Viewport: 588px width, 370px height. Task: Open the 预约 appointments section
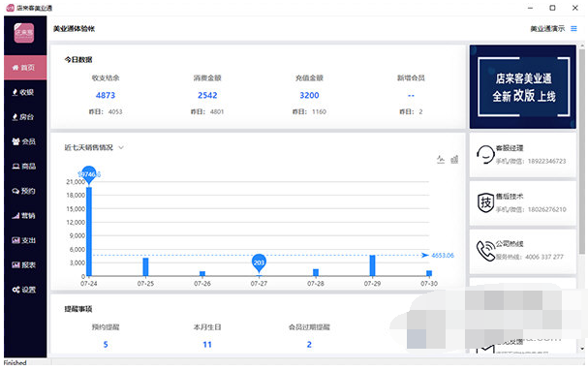(24, 191)
